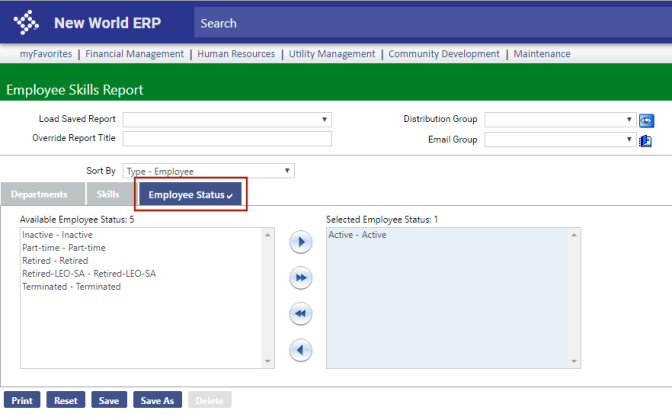Select 'Terminated - Terminated' in available list
This screenshot has width=672, height=417.
point(72,287)
